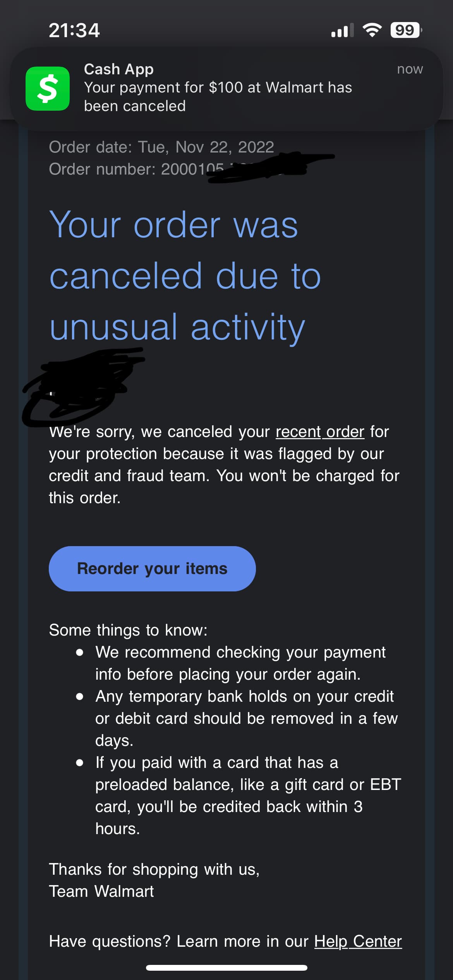The height and width of the screenshot is (980, 453).
Task: Open the Cash App payment canceled notification
Action: point(226,89)
